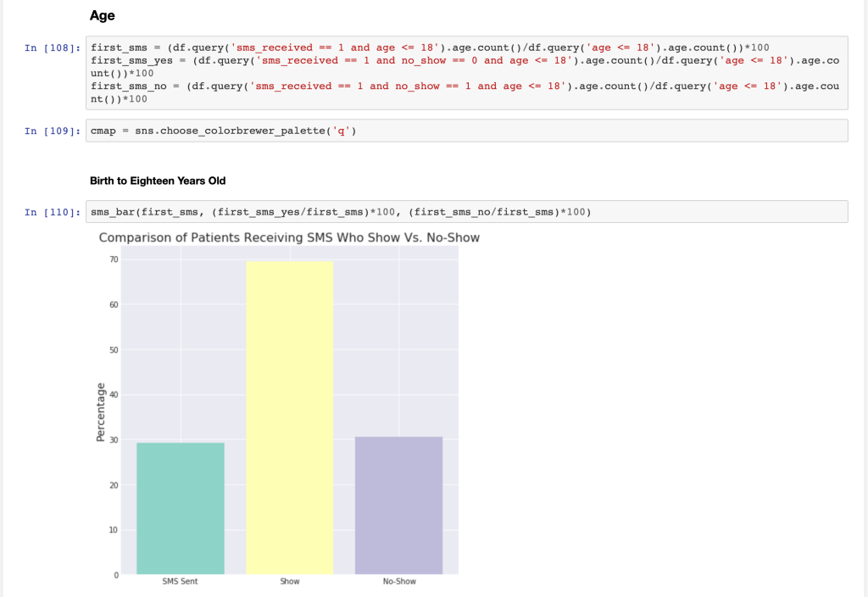Click the teal SMS Sent bar
This screenshot has height=597, width=868.
click(180, 508)
